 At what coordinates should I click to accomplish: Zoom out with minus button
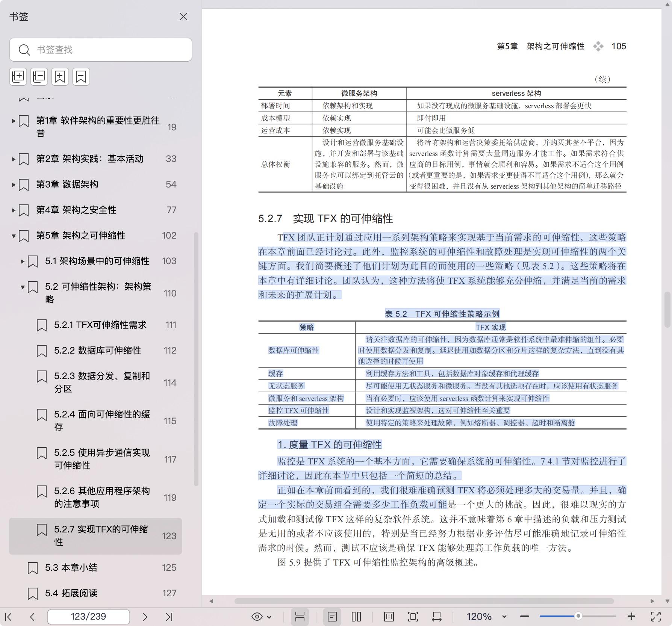[525, 617]
